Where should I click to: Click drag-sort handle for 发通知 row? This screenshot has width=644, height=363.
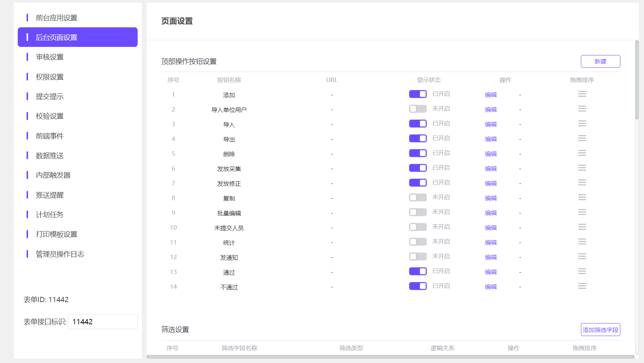tap(582, 257)
